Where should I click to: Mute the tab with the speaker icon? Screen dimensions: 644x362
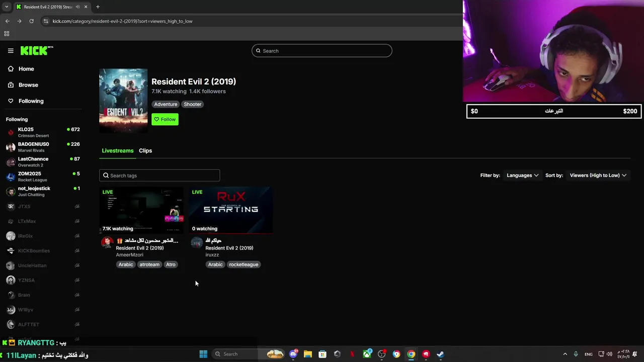coord(77,7)
